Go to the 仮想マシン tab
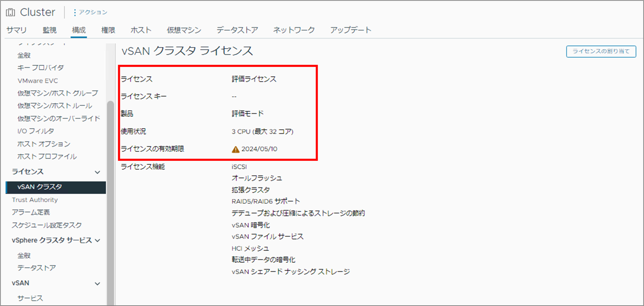 [184, 30]
